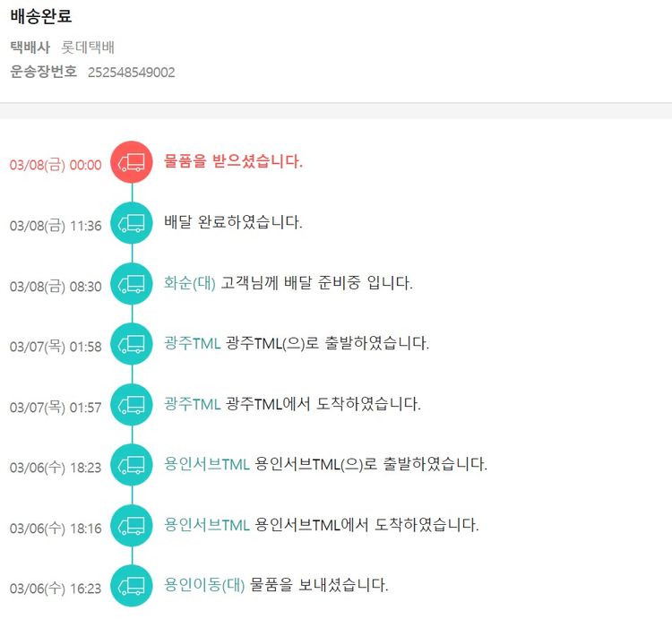Click the truck icon for 화순(대) delivery preparation
The width and height of the screenshot is (672, 619).
coord(132,283)
